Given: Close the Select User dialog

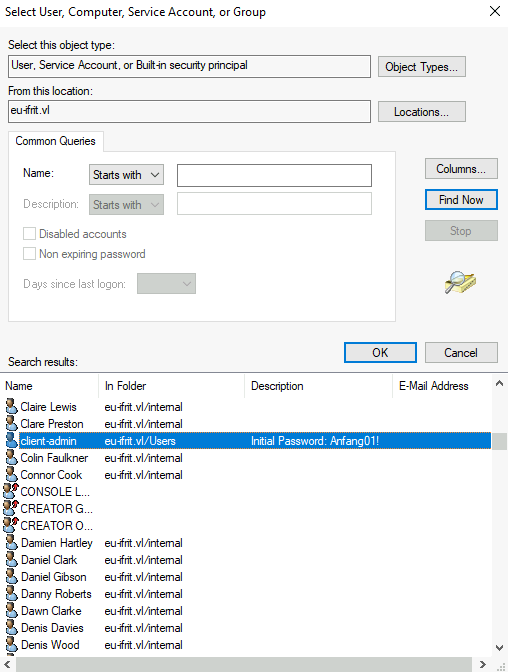Looking at the screenshot, I should tap(495, 12).
